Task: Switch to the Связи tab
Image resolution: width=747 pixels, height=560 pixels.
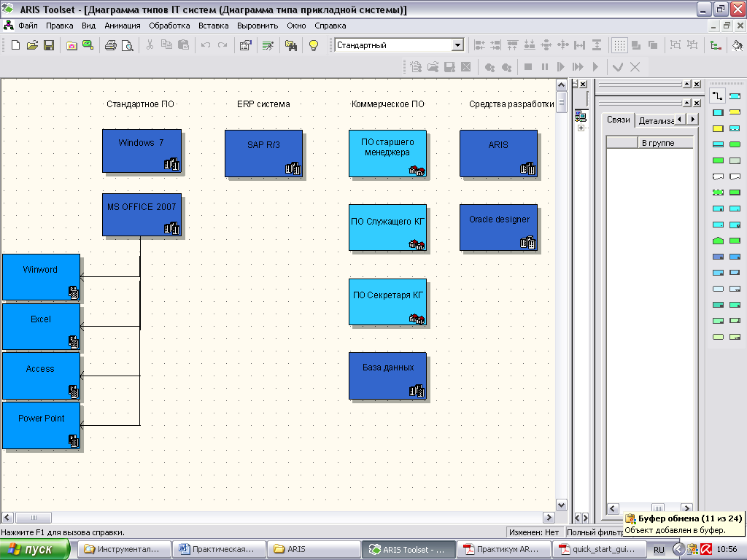Action: [x=618, y=120]
